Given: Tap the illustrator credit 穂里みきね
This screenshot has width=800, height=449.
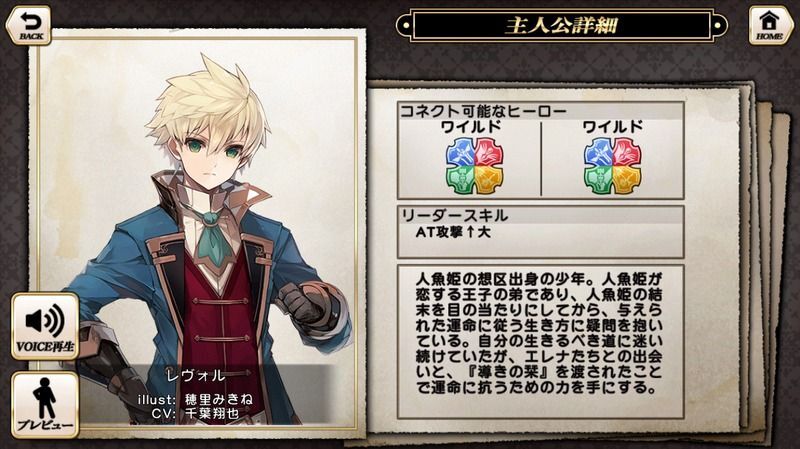Looking at the screenshot, I should pos(218,399).
